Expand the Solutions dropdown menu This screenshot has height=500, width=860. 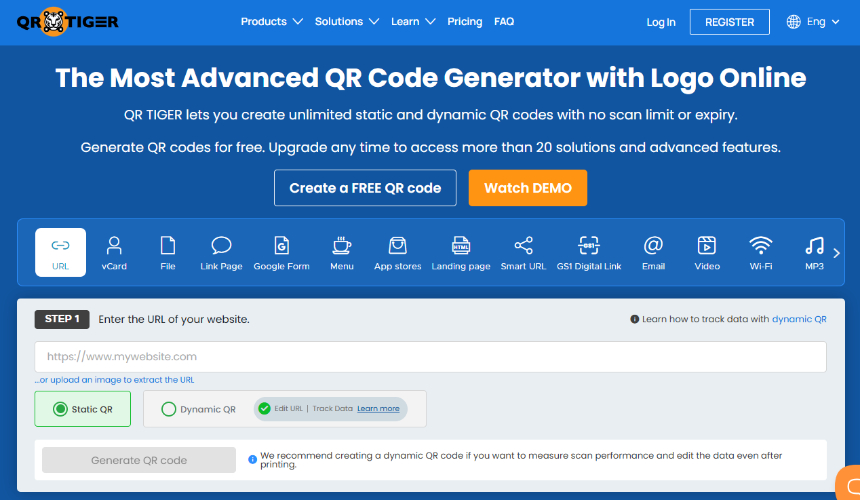(x=347, y=21)
